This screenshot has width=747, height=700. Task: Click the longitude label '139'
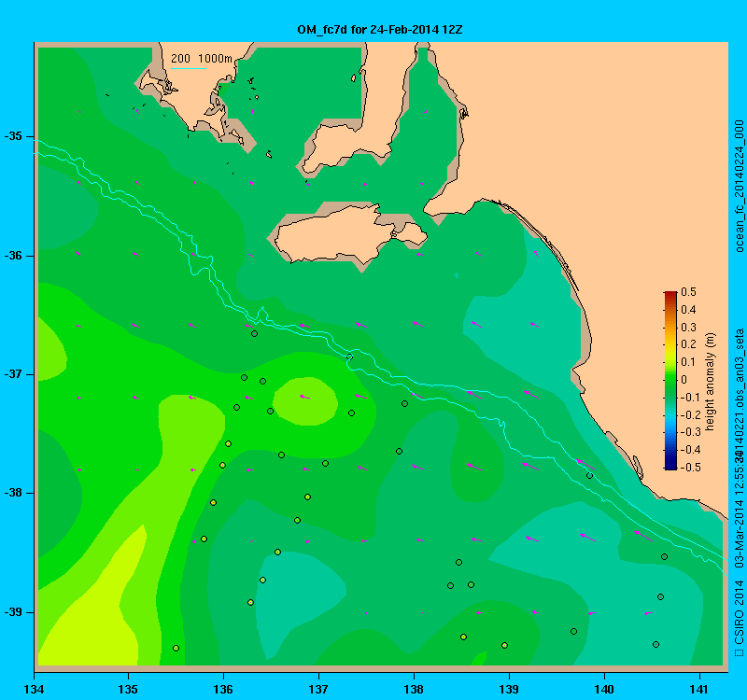tap(509, 689)
